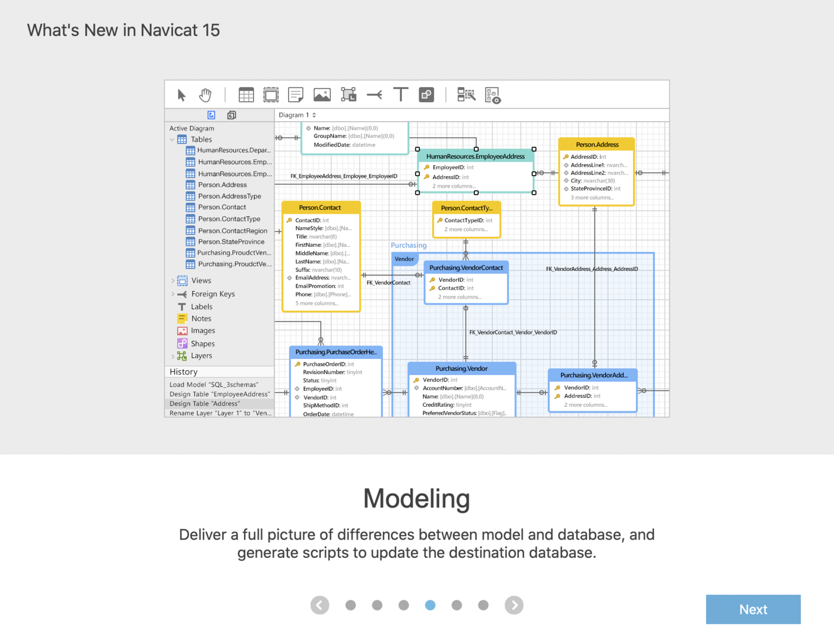This screenshot has height=644, width=834.
Task: Click the HumanResources.EmployeeAddress table header
Action: pos(475,156)
